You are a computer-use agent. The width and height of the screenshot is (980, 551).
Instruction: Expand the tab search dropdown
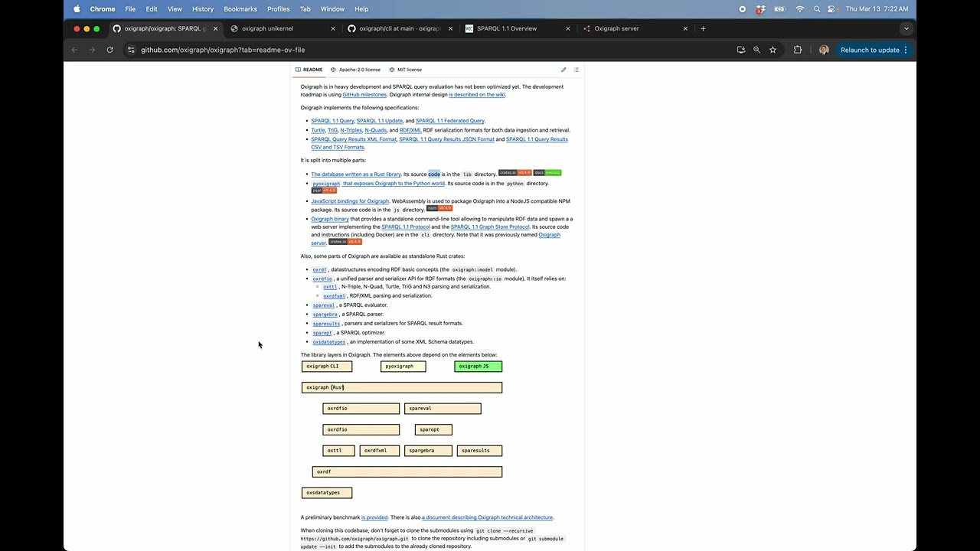click(906, 28)
